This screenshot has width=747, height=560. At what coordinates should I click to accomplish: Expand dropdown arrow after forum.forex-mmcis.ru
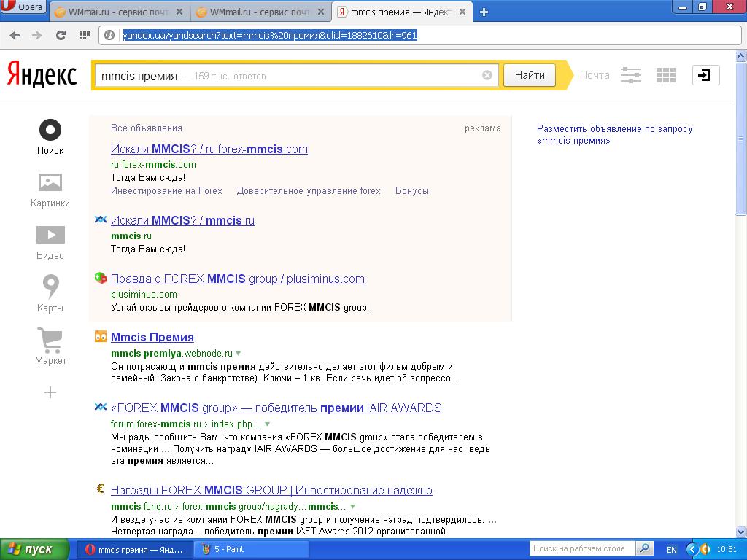(267, 424)
